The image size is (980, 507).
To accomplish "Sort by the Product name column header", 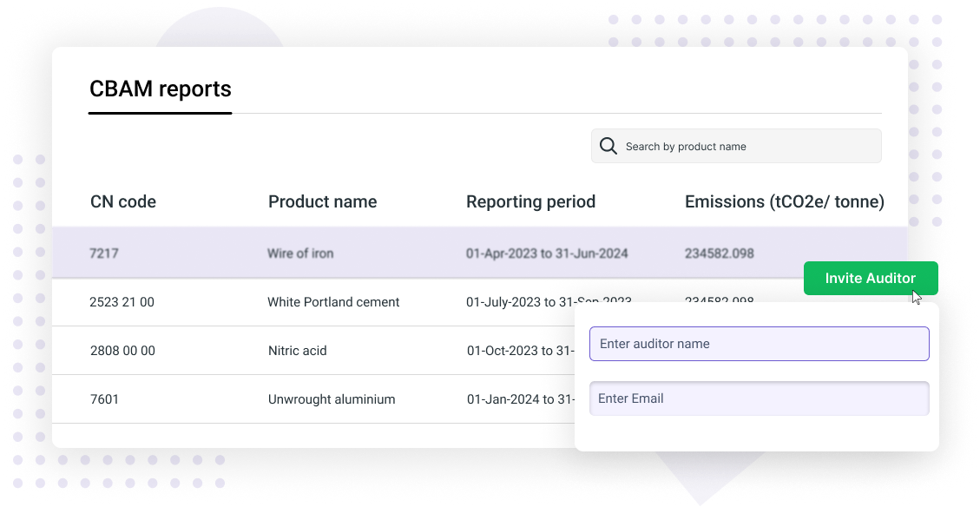I will tap(323, 201).
